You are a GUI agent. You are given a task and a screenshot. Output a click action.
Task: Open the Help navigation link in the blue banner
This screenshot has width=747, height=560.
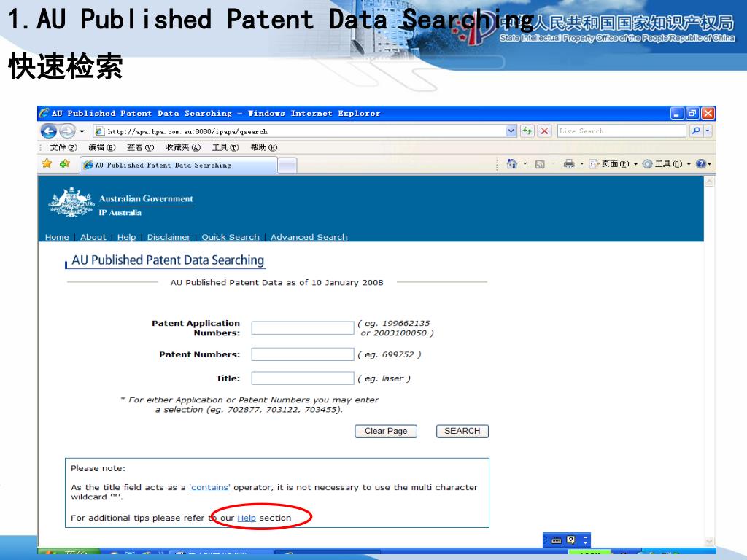pos(126,237)
